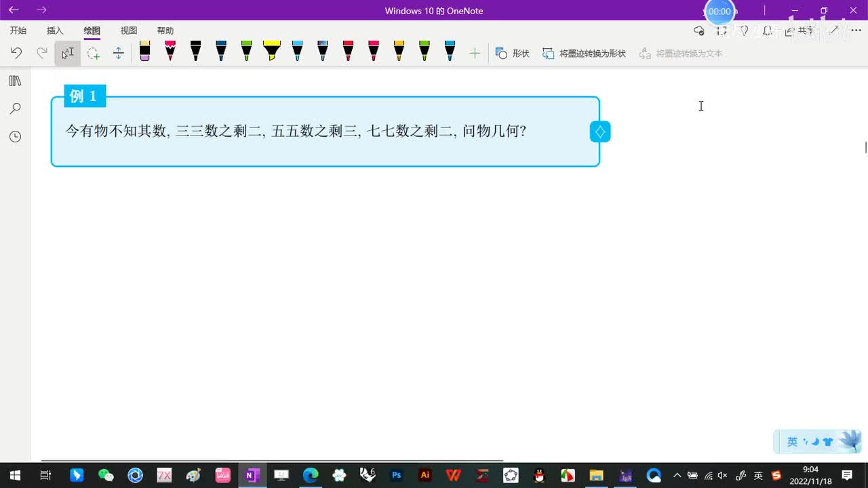
Task: Open the shapes gallery
Action: click(x=513, y=53)
